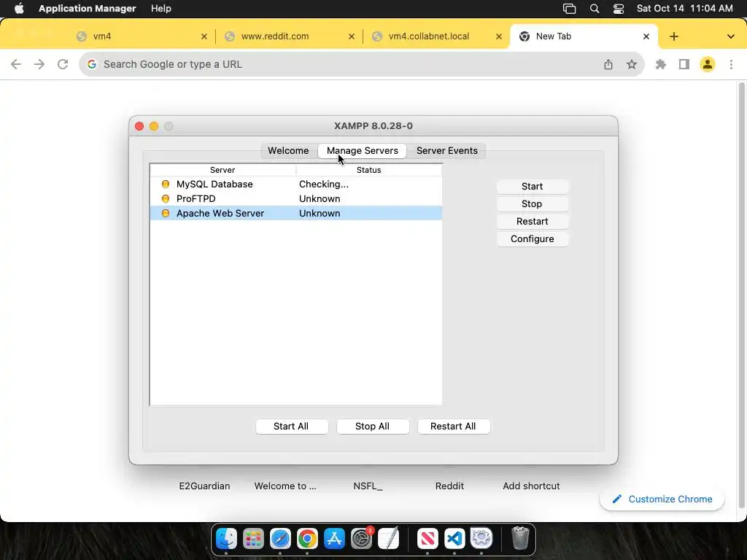Share this page from the address bar
This screenshot has height=560, width=747.
pyautogui.click(x=608, y=64)
